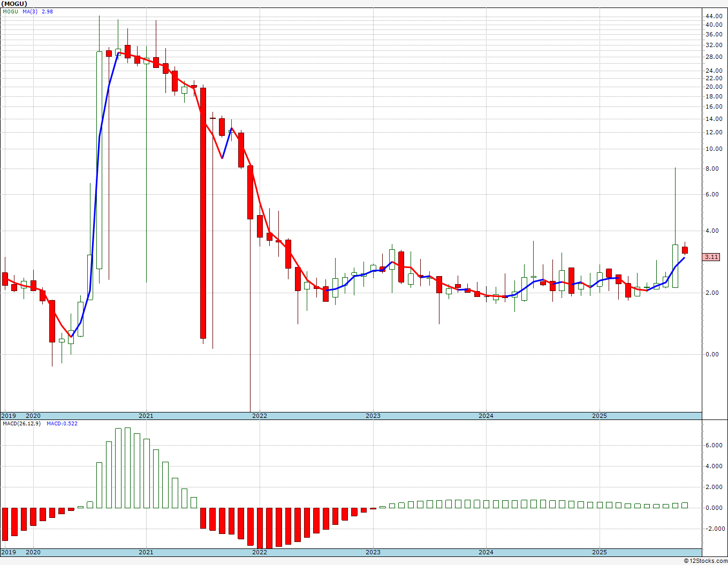
Task: Click 2021 on the MACD panel time axis
Action: (x=146, y=552)
